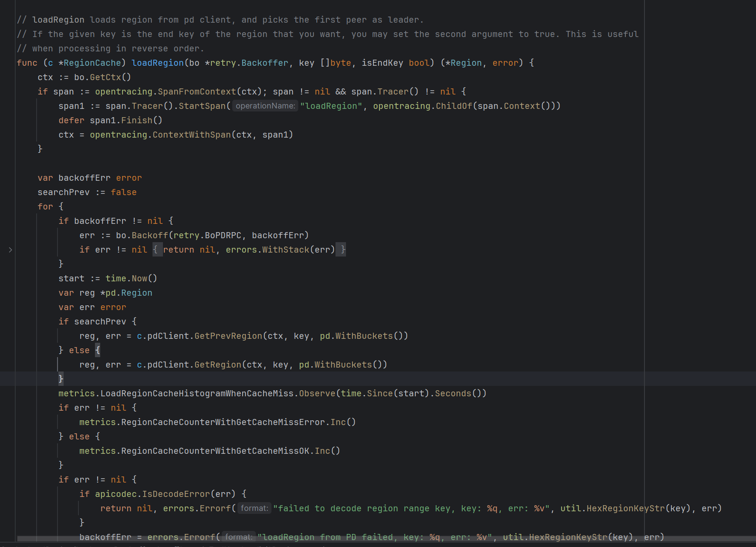Viewport: 756px width, 547px height.
Task: Click the operationName parameter hint
Action: [265, 106]
